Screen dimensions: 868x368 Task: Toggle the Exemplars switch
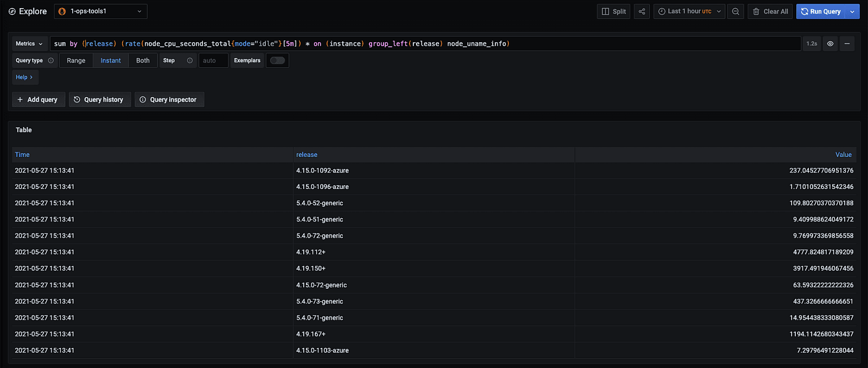point(277,61)
